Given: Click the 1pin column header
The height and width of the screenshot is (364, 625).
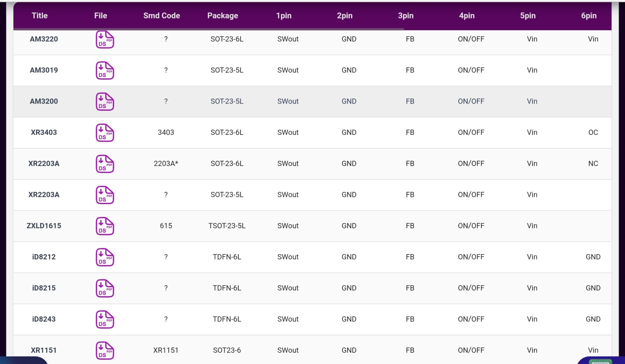Looking at the screenshot, I should [x=284, y=16].
